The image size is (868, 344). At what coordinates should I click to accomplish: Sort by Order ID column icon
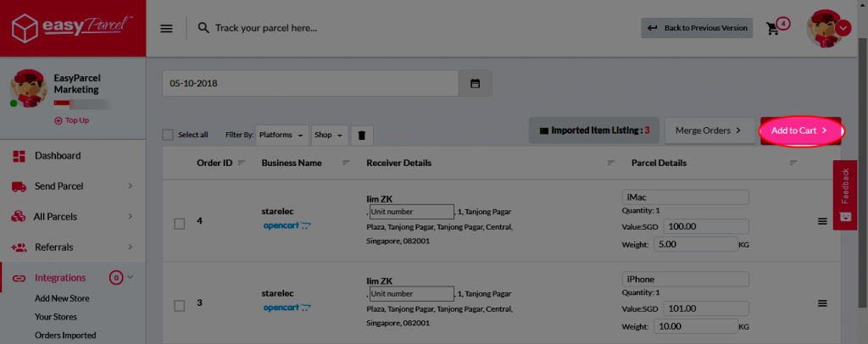[x=242, y=164]
